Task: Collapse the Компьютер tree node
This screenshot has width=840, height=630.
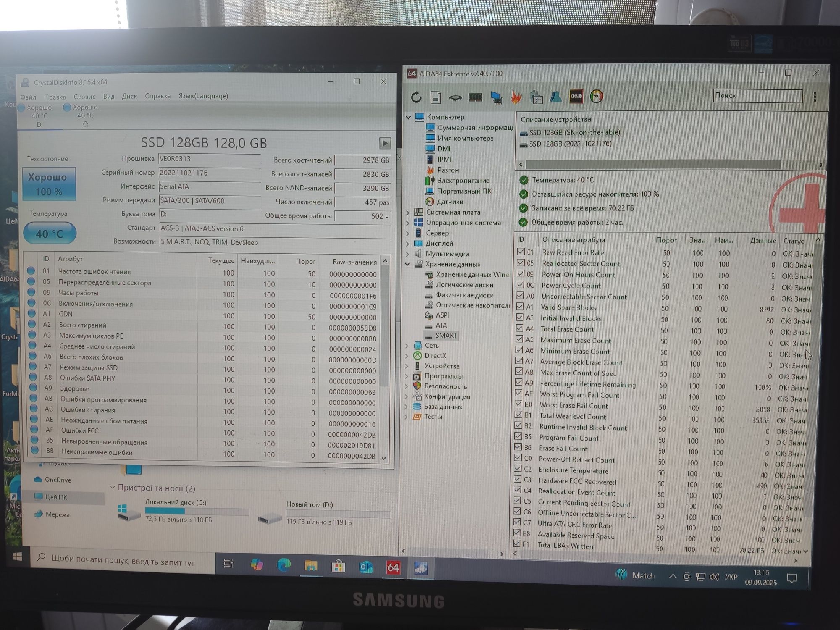Action: (x=408, y=117)
